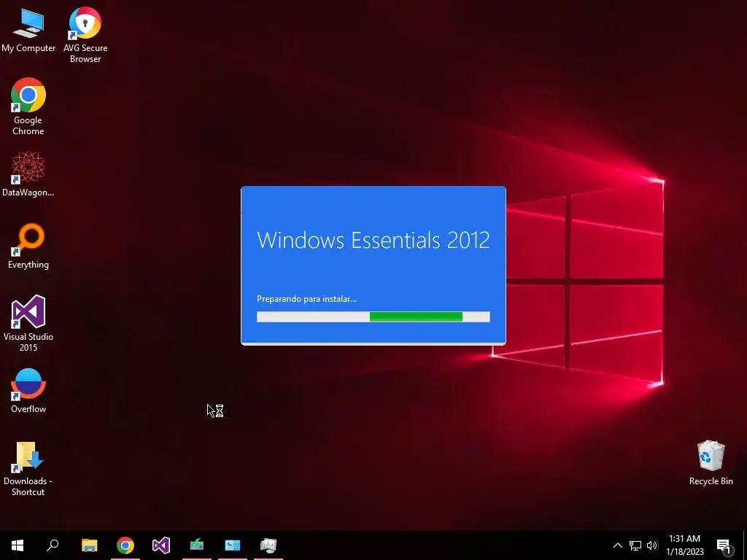
Task: Click the blue window taskbar icon
Action: pyautogui.click(x=233, y=545)
